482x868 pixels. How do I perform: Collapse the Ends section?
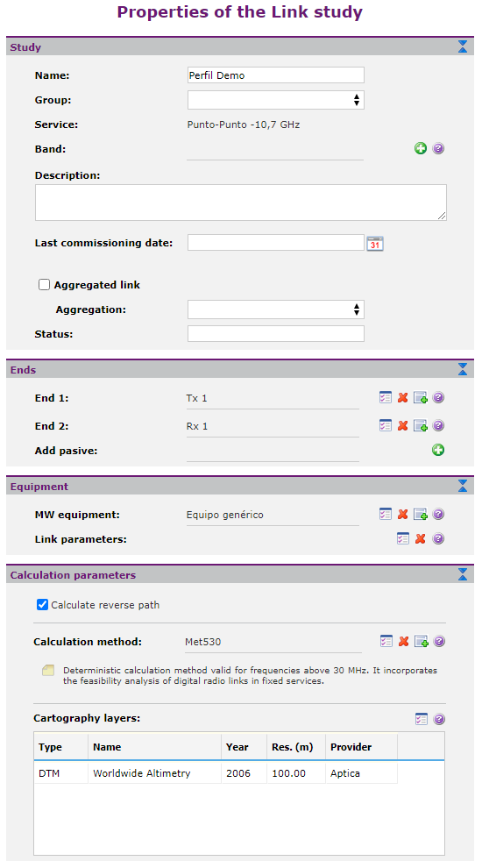click(463, 370)
